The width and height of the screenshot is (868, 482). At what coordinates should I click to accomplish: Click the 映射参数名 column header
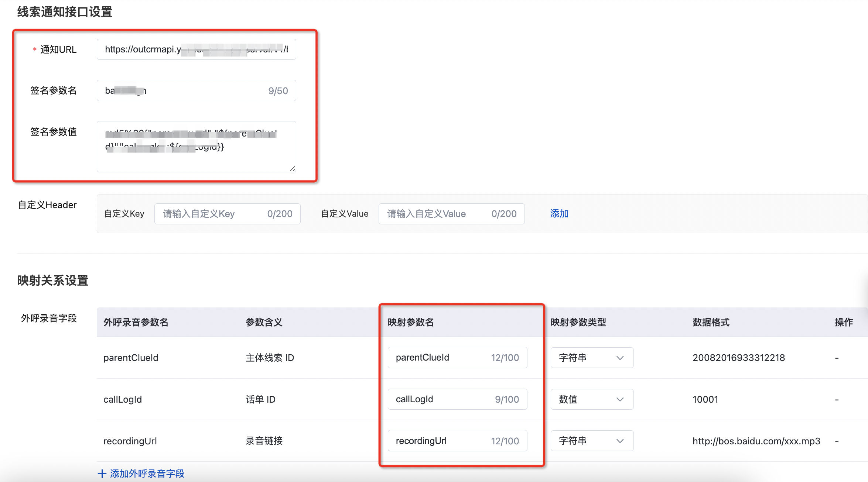tap(410, 322)
